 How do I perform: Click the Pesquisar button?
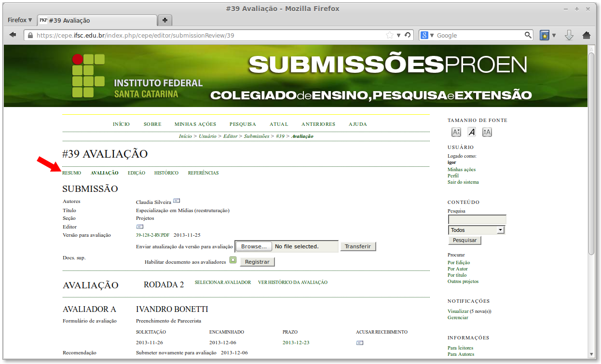click(464, 240)
